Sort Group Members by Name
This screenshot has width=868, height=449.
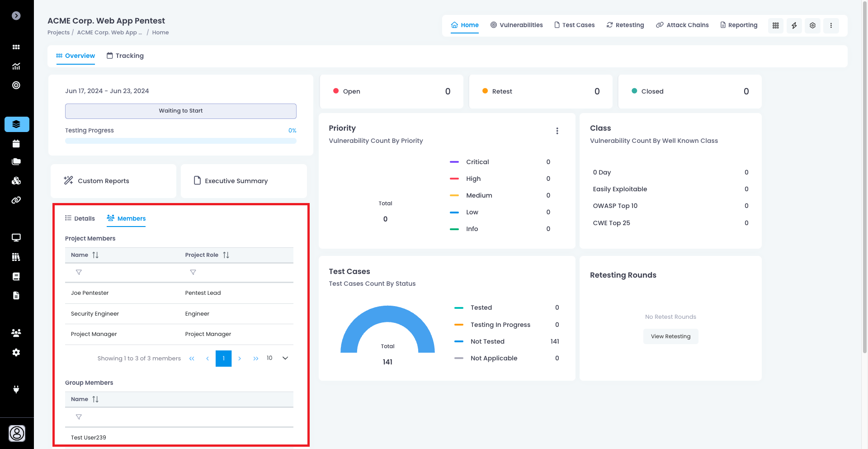tap(95, 399)
